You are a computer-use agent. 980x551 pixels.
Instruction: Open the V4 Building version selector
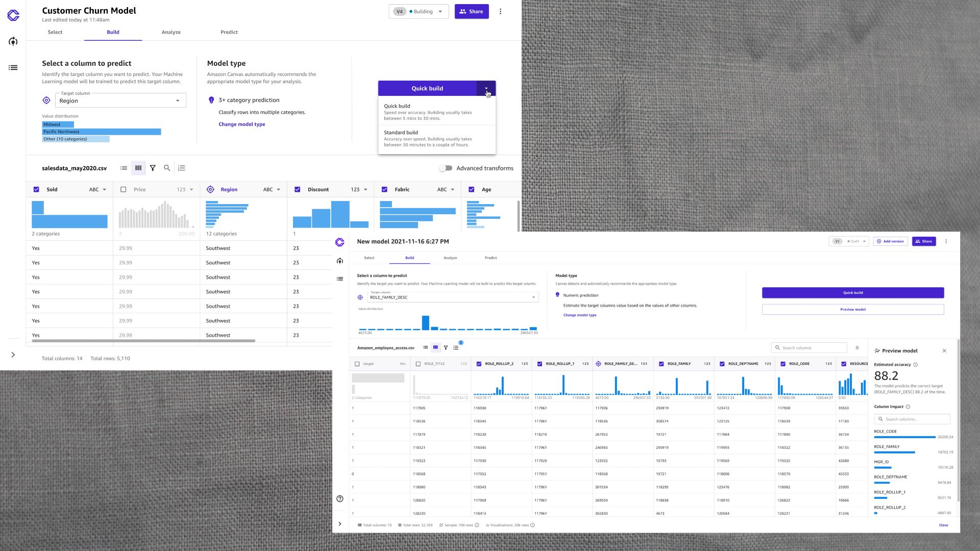coord(419,11)
